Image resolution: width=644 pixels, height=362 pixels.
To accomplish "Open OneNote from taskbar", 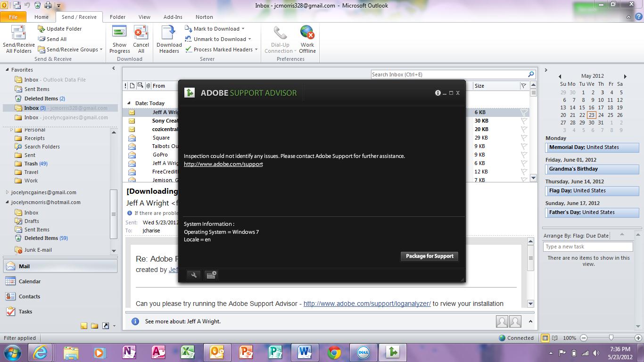I will click(x=129, y=352).
